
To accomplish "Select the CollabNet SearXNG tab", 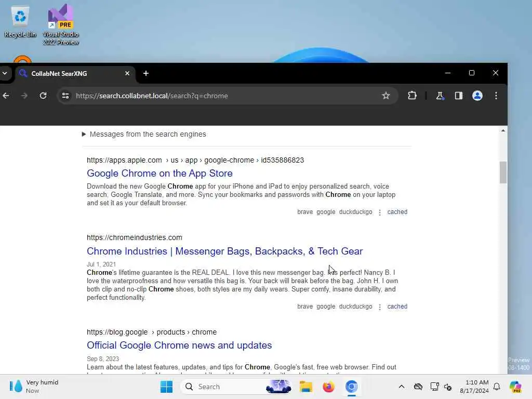I will tap(75, 73).
